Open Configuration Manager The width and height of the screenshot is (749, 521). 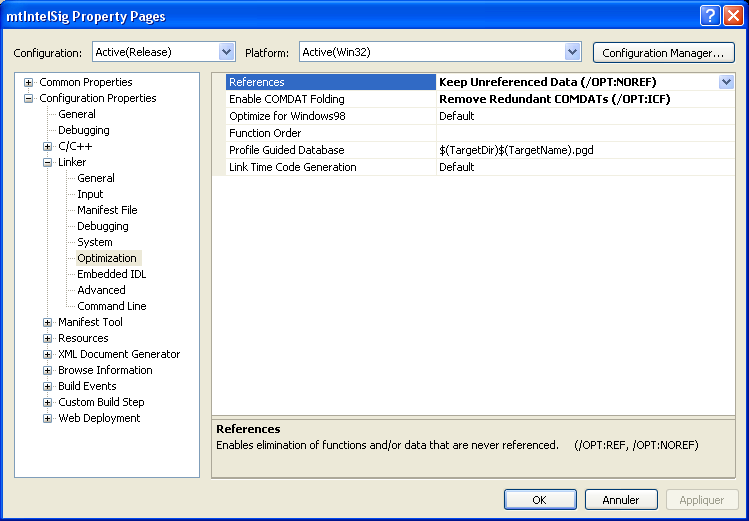click(663, 53)
